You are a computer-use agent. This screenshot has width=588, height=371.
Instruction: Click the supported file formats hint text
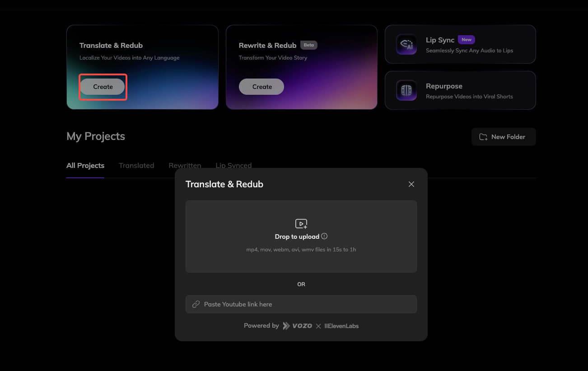301,250
